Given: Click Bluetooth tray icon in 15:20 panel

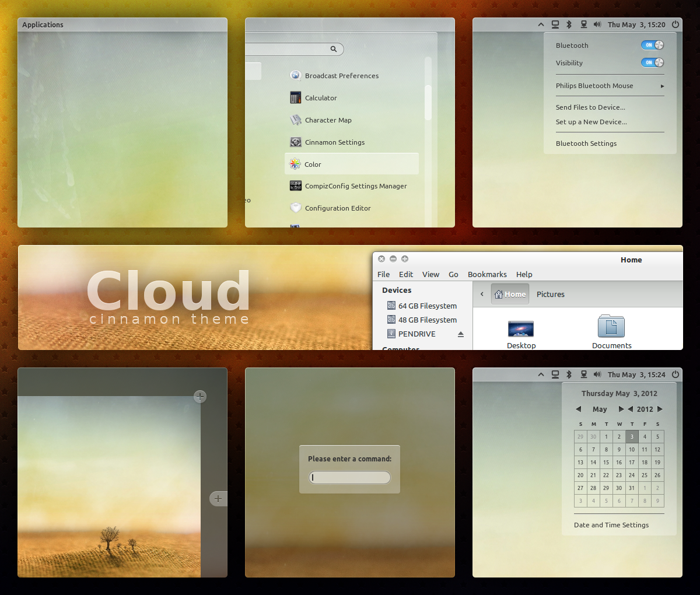Looking at the screenshot, I should pos(569,24).
